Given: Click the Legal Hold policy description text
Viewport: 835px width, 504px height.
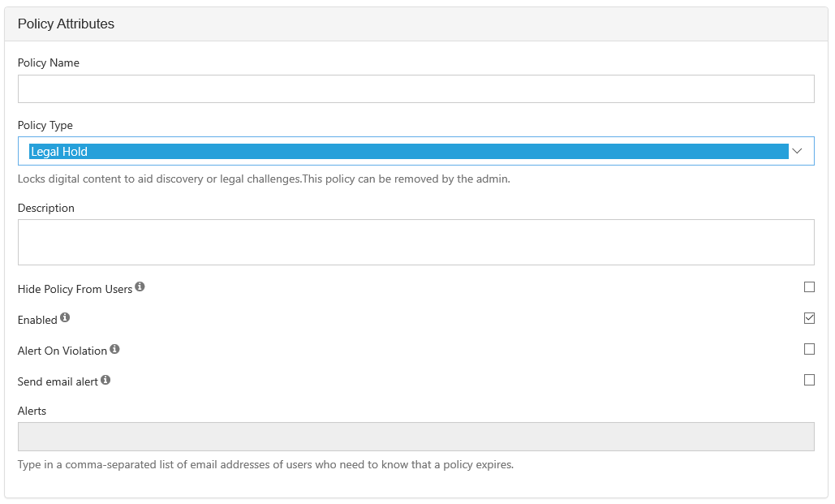Looking at the screenshot, I should [x=262, y=179].
